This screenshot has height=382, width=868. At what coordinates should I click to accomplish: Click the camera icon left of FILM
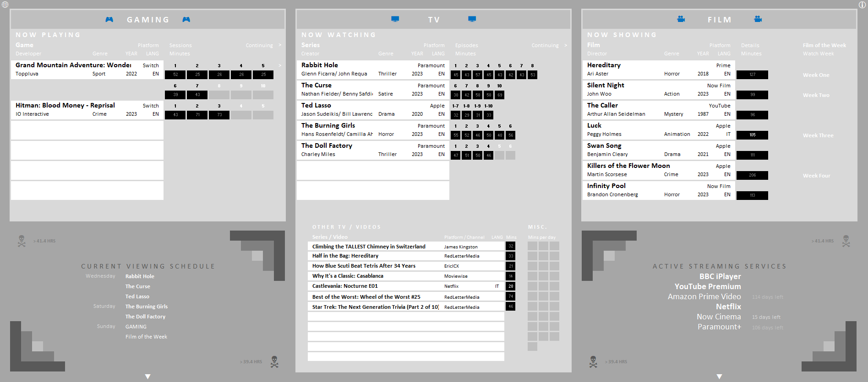pos(681,19)
